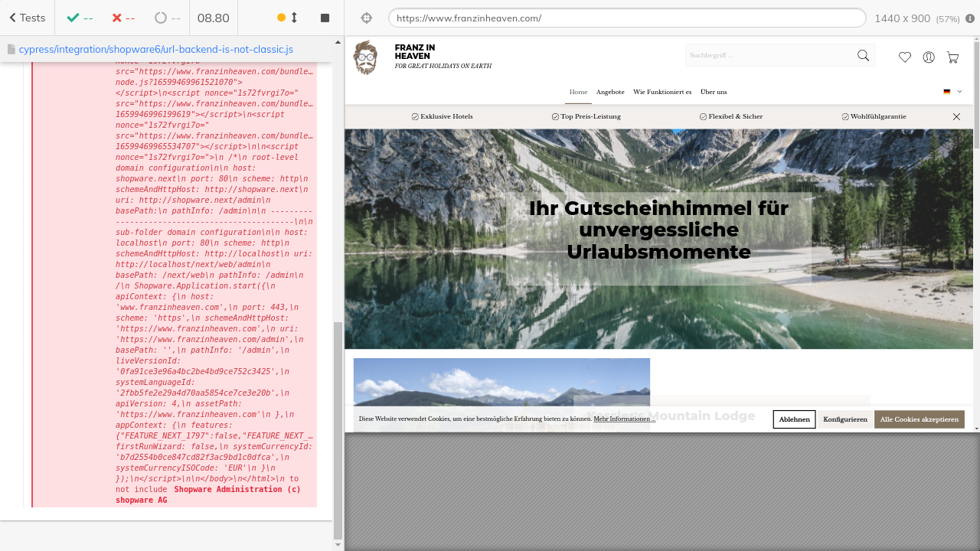Open the shopping cart icon
The height and width of the screenshot is (551, 980).
coord(952,57)
